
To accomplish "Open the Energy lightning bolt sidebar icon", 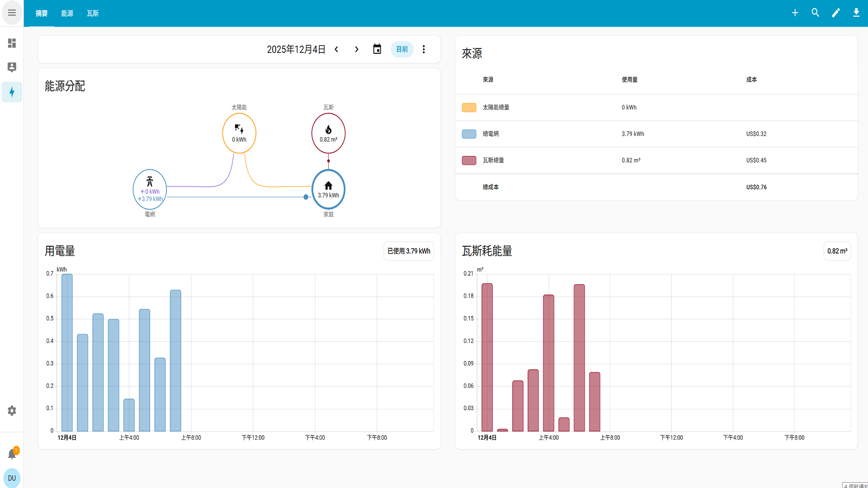I will [x=12, y=92].
